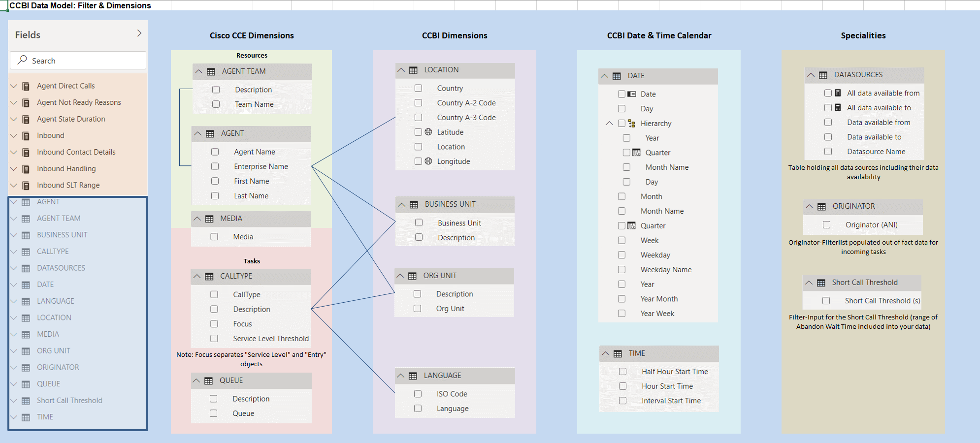
Task: Click the Interval Start Time field label
Action: pyautogui.click(x=671, y=401)
